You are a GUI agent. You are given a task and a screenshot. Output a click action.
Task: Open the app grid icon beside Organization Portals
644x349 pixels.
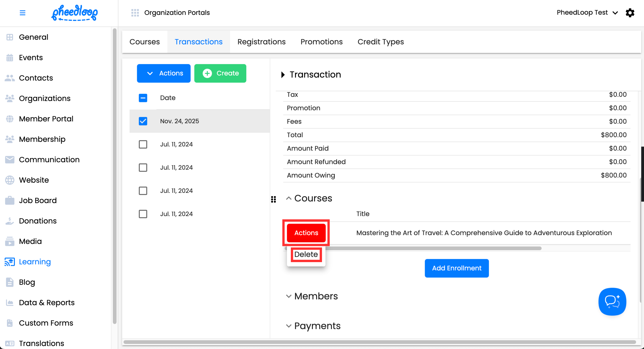pos(135,13)
